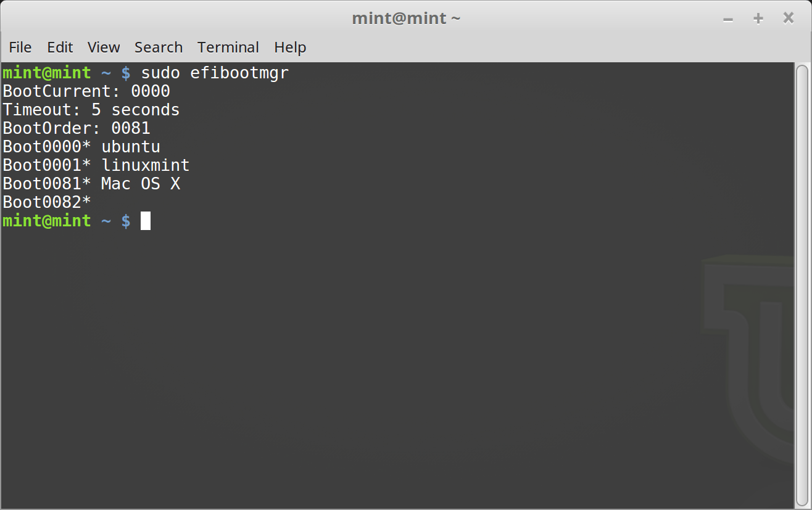Open the Terminal menu
The image size is (812, 510).
click(228, 47)
